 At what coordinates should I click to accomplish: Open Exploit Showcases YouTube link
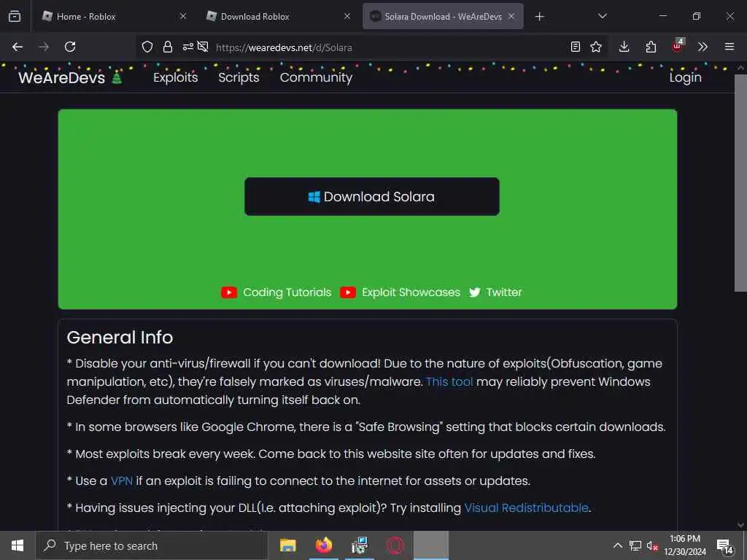411,292
